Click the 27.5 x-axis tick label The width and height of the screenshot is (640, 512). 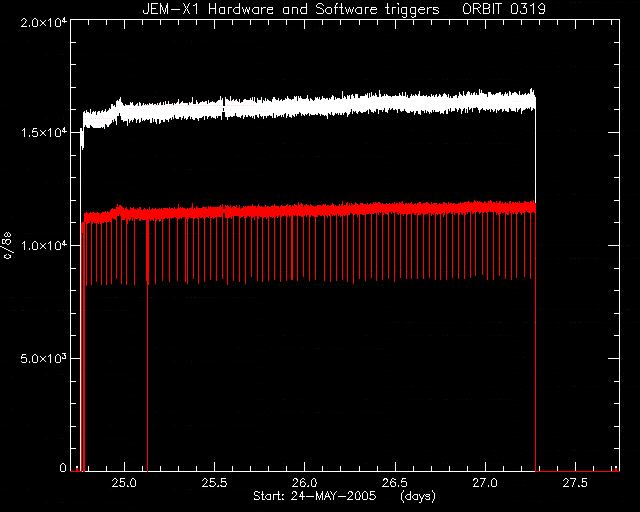point(575,483)
